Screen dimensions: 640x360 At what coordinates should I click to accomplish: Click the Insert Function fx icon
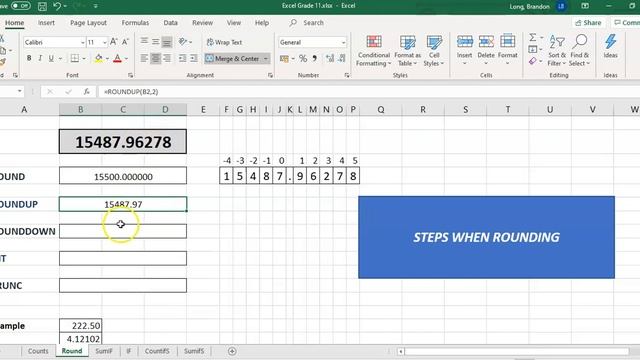pyautogui.click(x=87, y=92)
